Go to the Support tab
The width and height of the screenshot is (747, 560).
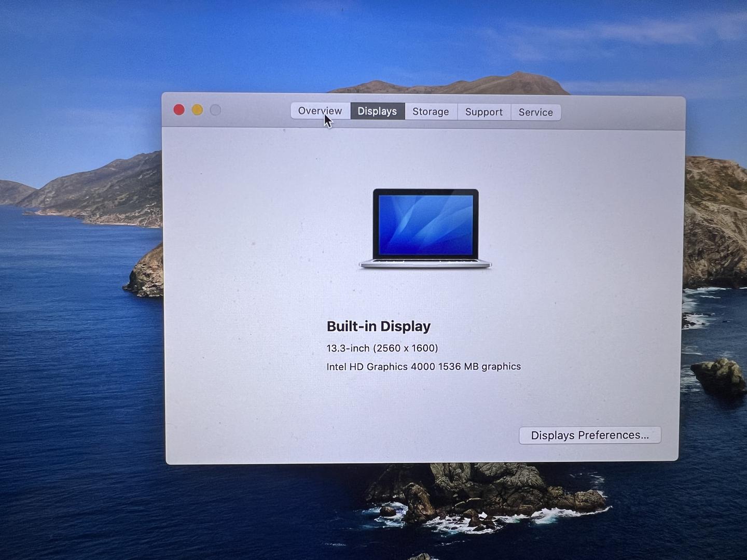[x=484, y=112]
